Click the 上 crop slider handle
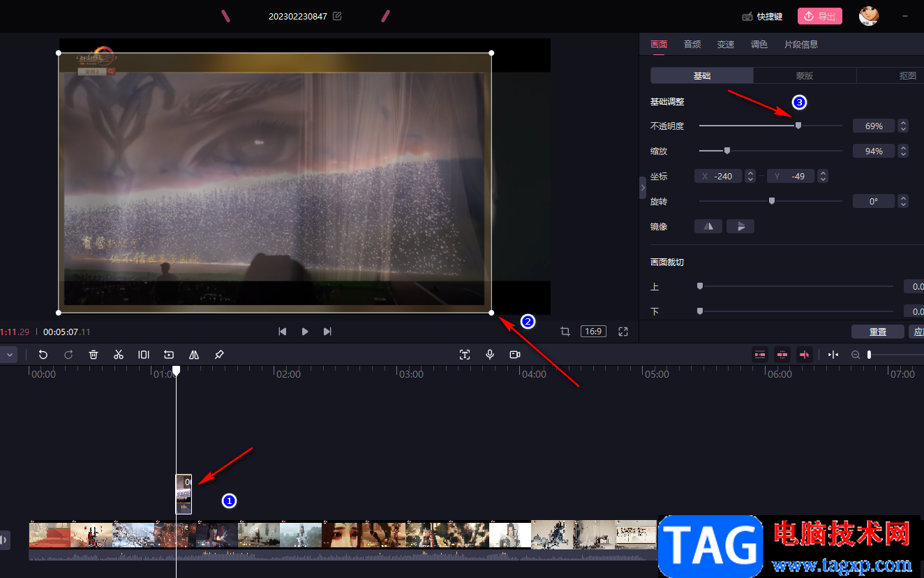Screen dimensions: 924x578 tap(700, 286)
